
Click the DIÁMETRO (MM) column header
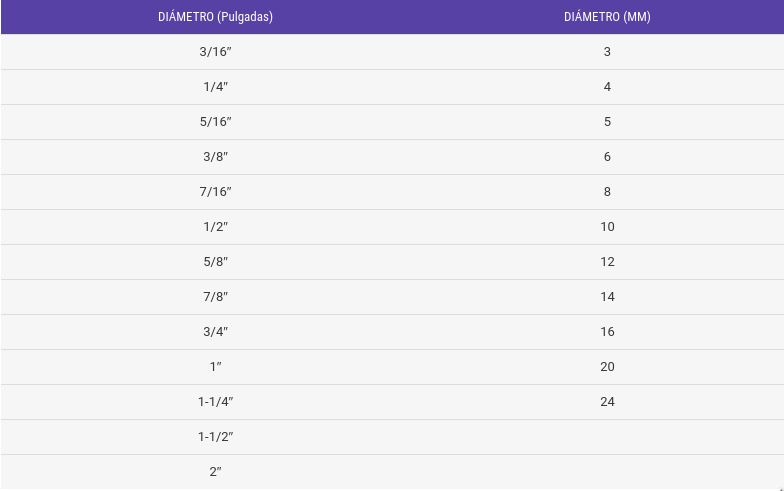tap(607, 17)
